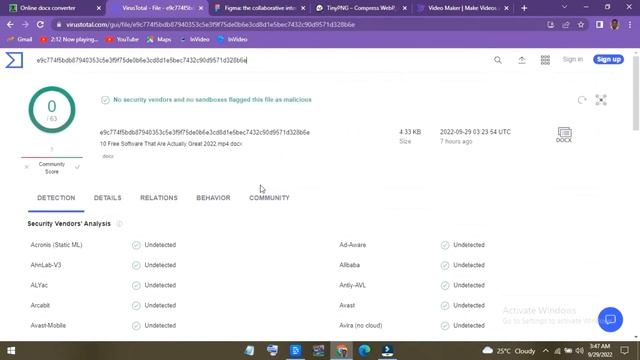Click the hash search input field
Viewport: 640px width, 360px height.
pyautogui.click(x=261, y=60)
